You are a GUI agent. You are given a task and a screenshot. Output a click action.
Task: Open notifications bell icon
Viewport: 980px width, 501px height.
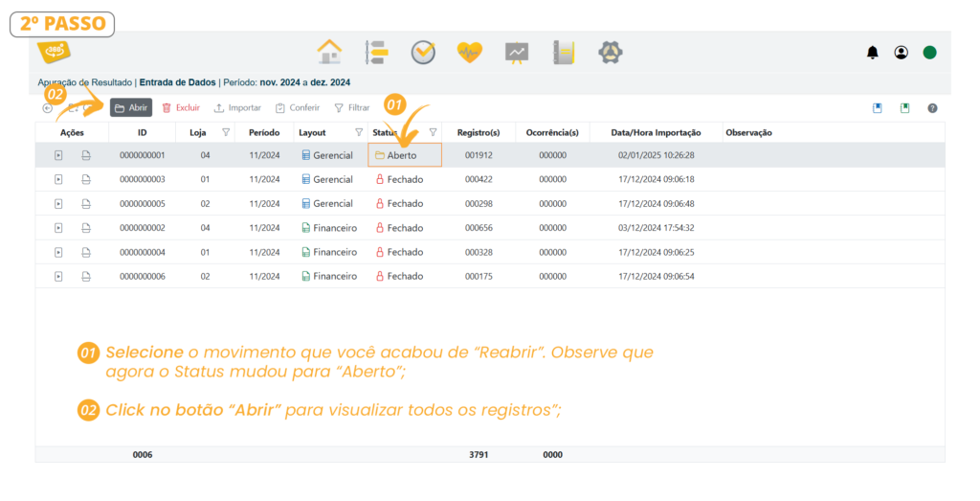873,53
